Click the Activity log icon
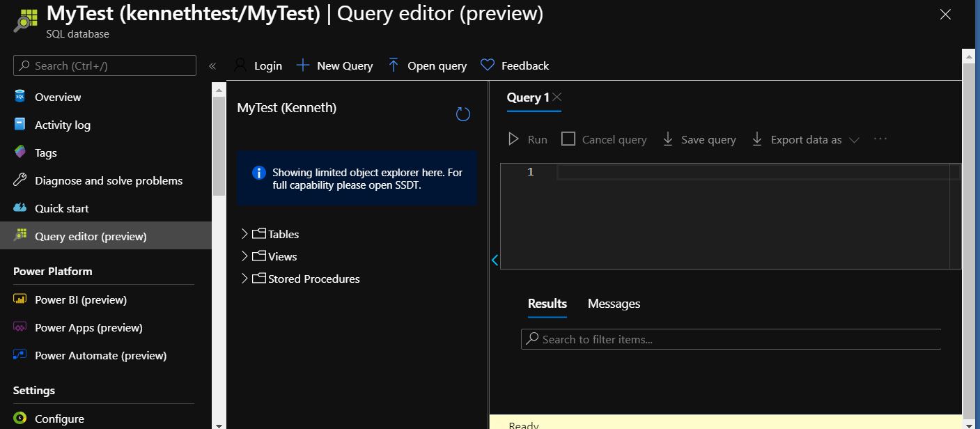 pyautogui.click(x=20, y=125)
